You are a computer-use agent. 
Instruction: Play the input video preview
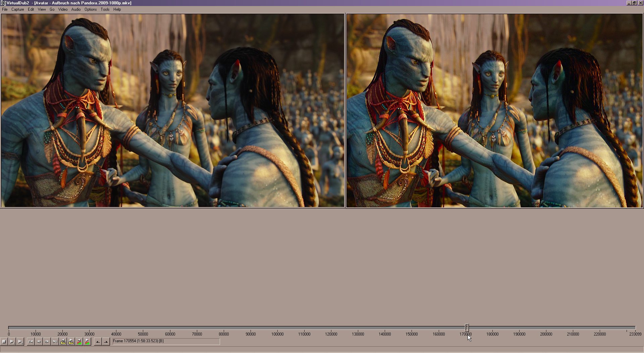[x=12, y=342]
